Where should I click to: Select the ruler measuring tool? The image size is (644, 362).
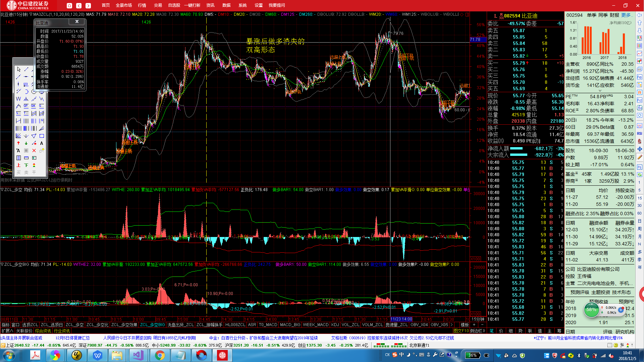(26, 158)
